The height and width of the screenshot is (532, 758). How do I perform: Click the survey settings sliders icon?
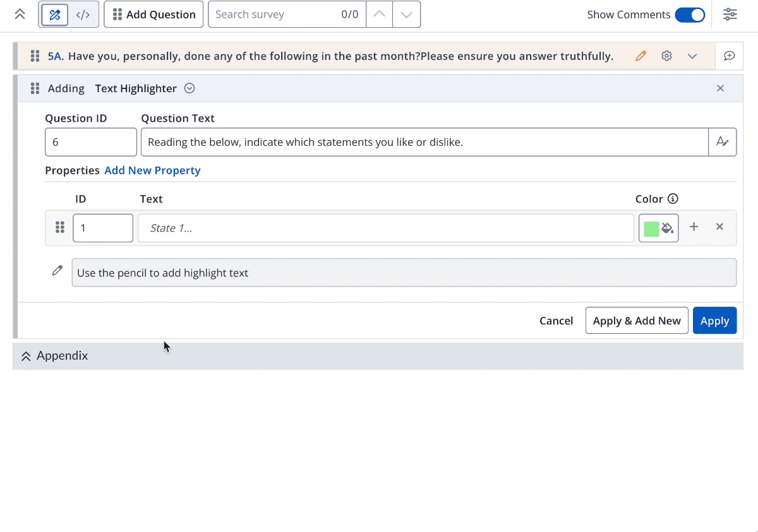click(730, 15)
